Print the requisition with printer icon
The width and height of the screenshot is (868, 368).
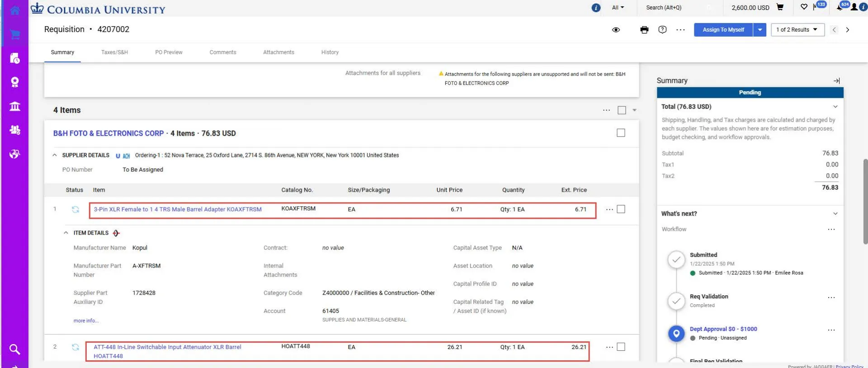644,30
